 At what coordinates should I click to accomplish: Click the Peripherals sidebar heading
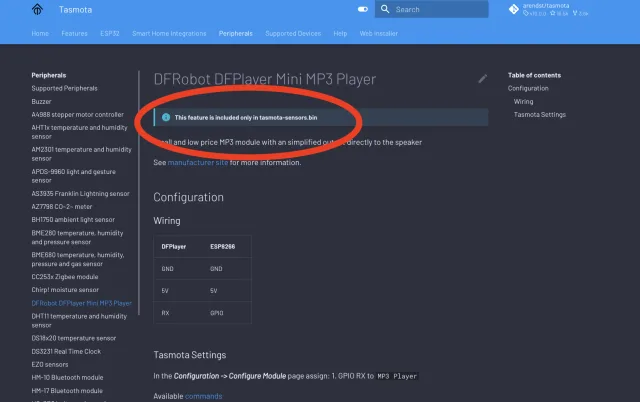49,75
